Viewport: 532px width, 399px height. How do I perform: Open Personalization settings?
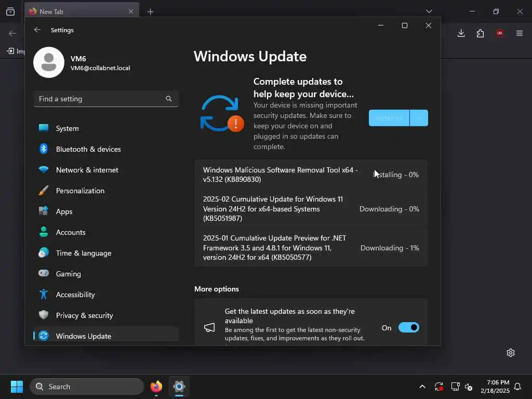pyautogui.click(x=106, y=190)
